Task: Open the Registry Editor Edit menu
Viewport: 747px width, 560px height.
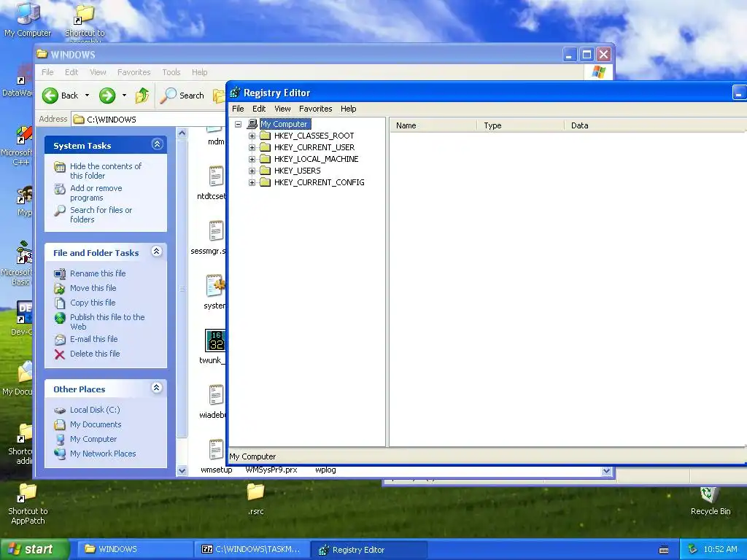Action: [x=259, y=109]
